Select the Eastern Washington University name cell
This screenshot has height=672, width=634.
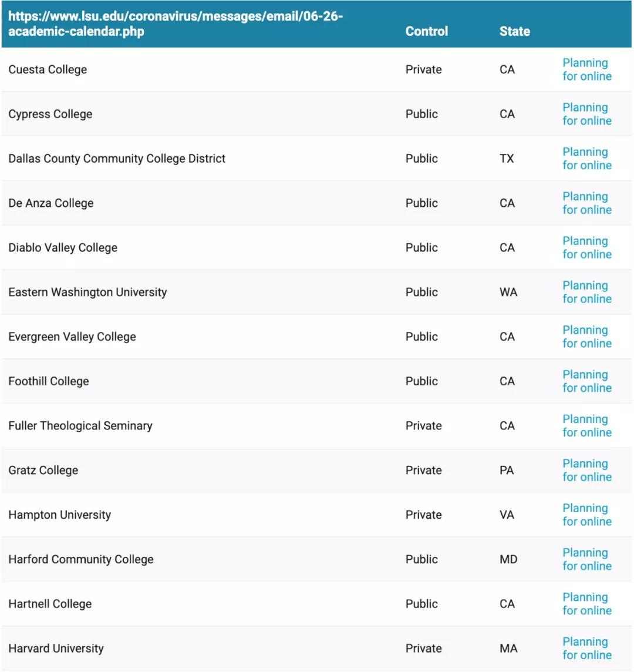(87, 292)
